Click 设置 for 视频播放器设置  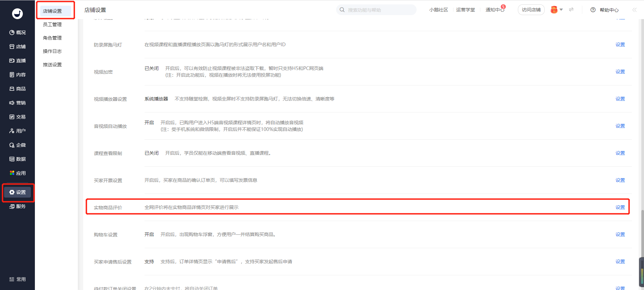620,99
